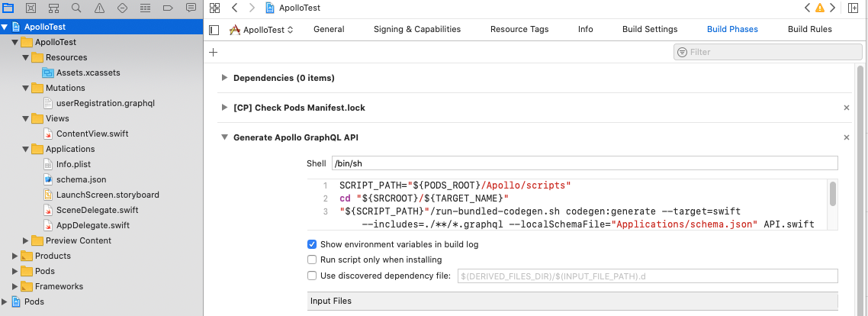Open the related items grid icon
This screenshot has width=868, height=316.
point(215,8)
